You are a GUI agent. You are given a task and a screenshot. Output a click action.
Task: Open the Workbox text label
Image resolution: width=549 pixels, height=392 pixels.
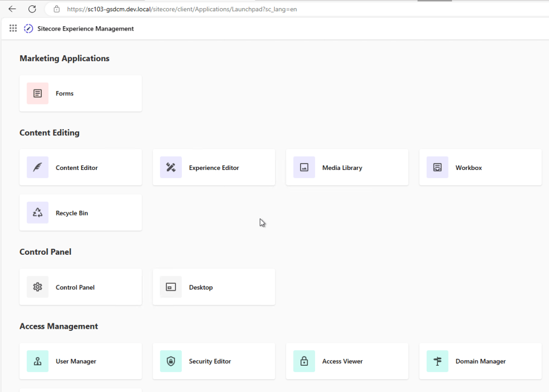(469, 168)
